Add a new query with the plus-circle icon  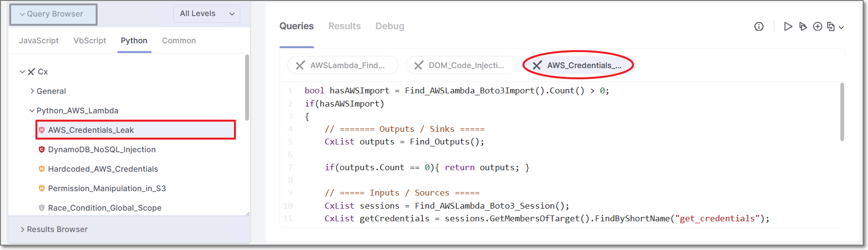818,26
